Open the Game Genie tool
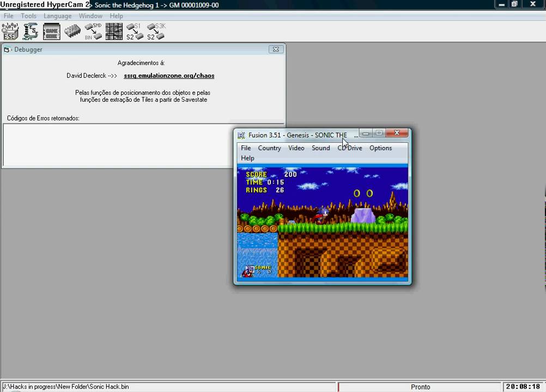Image resolution: width=546 pixels, height=392 pixels. pos(52,31)
